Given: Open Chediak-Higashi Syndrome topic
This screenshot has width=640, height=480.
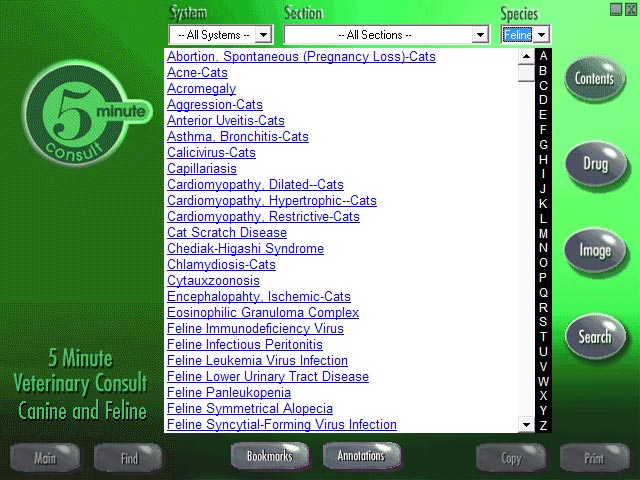Looking at the screenshot, I should point(245,248).
